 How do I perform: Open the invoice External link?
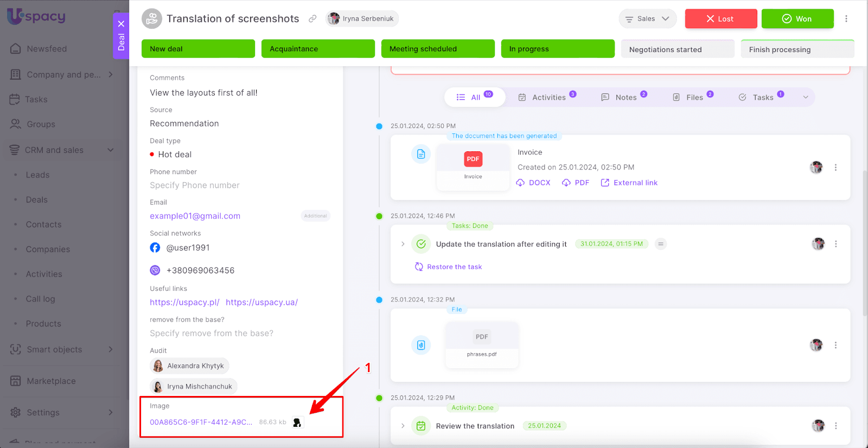click(629, 183)
